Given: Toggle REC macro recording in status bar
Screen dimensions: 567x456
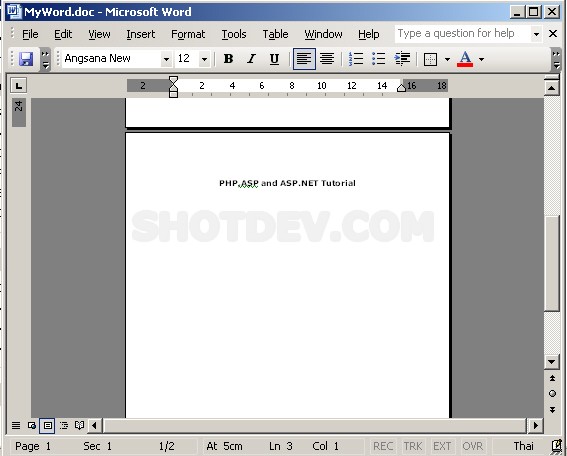Looking at the screenshot, I should pyautogui.click(x=383, y=446).
